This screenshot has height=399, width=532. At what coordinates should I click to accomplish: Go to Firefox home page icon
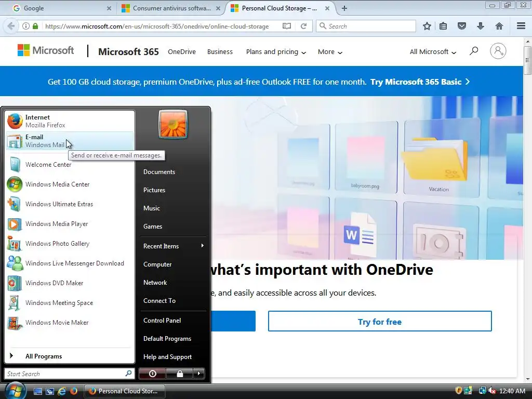pos(499,26)
